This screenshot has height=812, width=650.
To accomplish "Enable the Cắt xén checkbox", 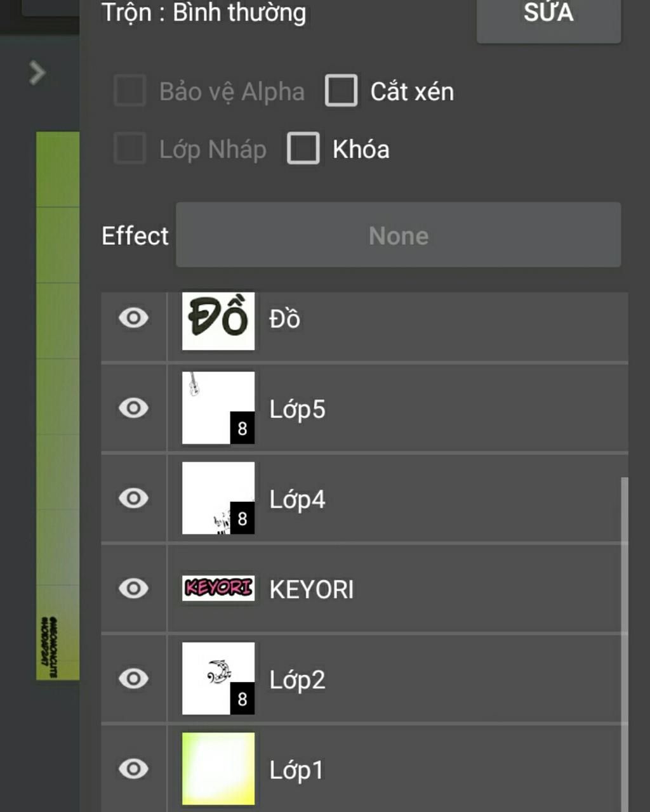I will pyautogui.click(x=342, y=91).
